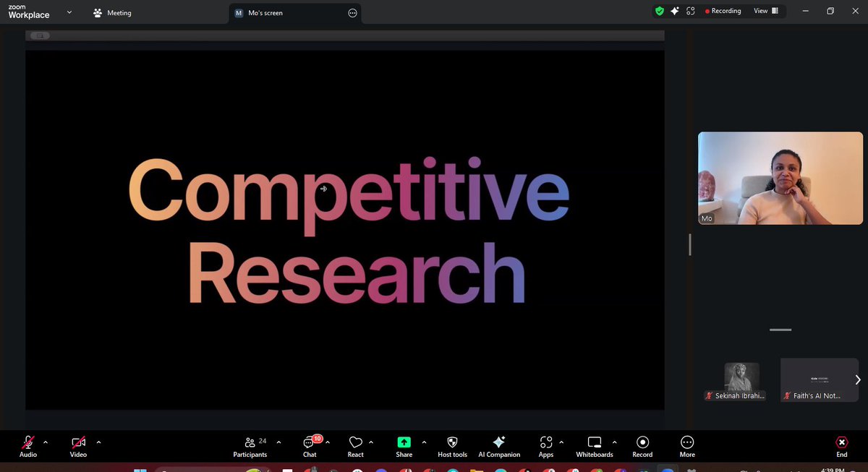
Task: Open the View layout menu
Action: pyautogui.click(x=765, y=11)
